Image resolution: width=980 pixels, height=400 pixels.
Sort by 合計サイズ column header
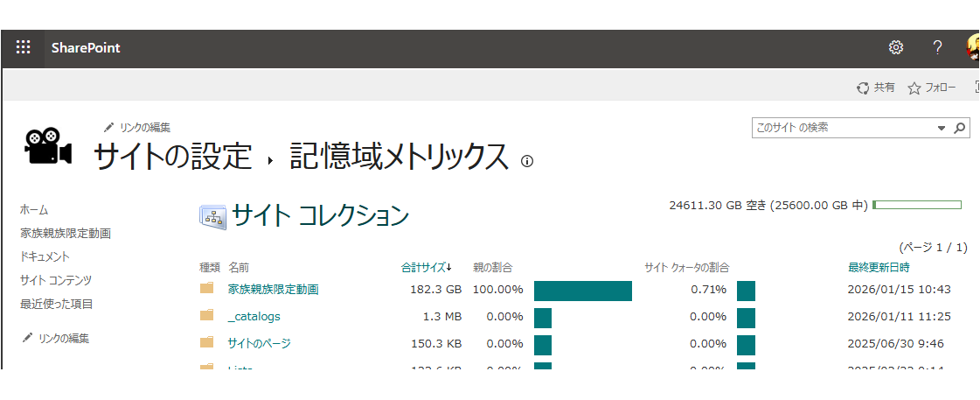tap(426, 267)
